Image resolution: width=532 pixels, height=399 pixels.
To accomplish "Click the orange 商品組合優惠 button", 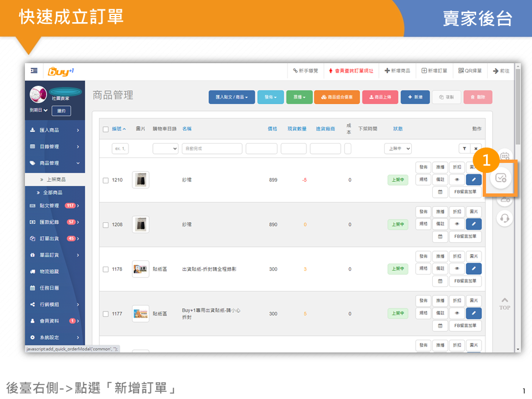I will (337, 97).
